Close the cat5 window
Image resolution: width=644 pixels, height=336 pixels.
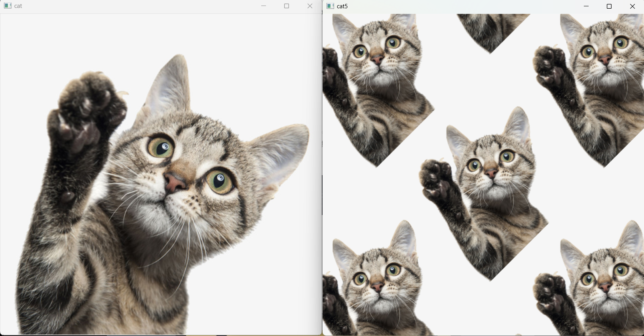click(633, 6)
